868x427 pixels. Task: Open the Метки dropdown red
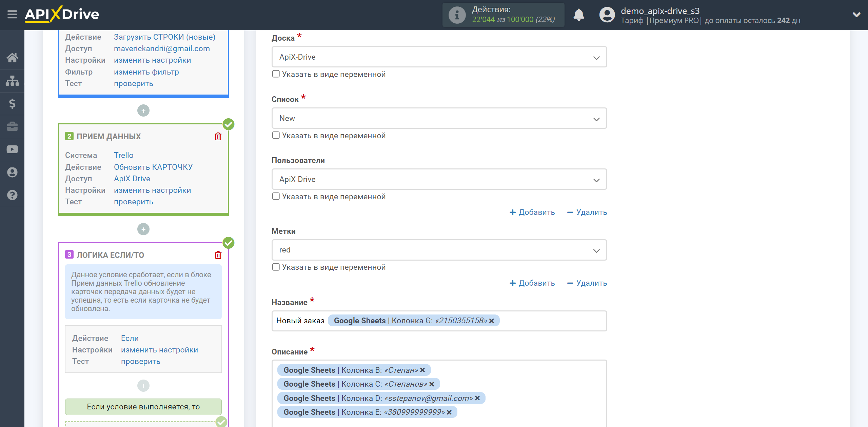point(439,250)
